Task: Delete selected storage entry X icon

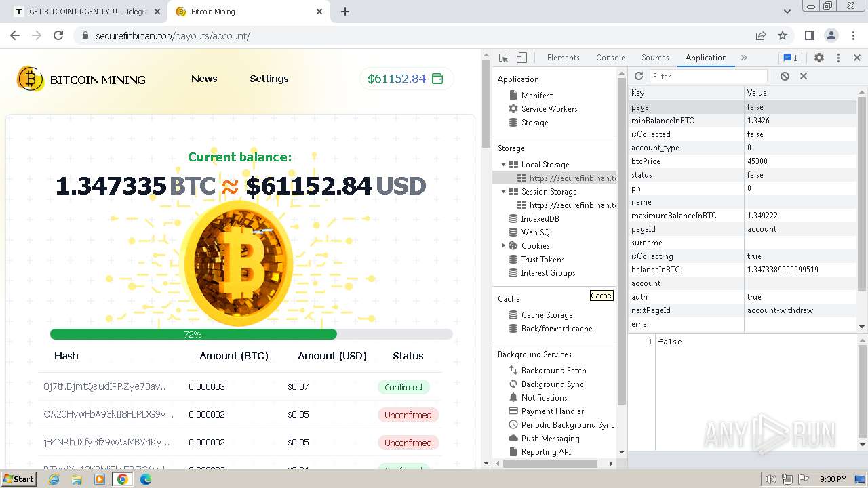Action: (x=804, y=76)
